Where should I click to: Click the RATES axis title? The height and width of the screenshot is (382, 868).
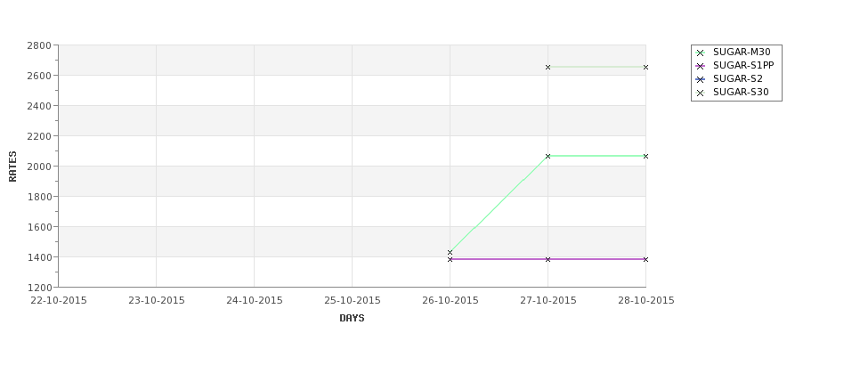point(12,167)
